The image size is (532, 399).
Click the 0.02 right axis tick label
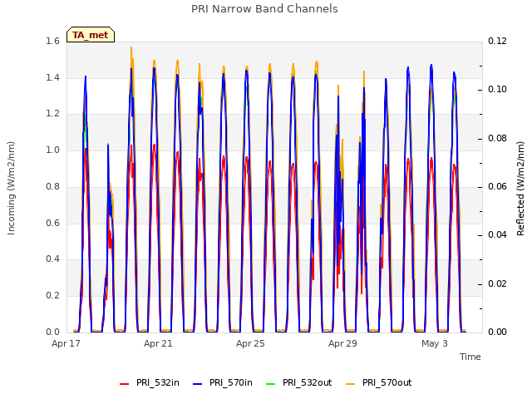pos(497,283)
